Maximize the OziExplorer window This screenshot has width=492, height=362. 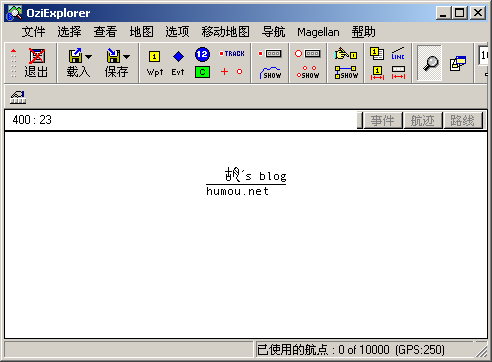click(x=460, y=13)
